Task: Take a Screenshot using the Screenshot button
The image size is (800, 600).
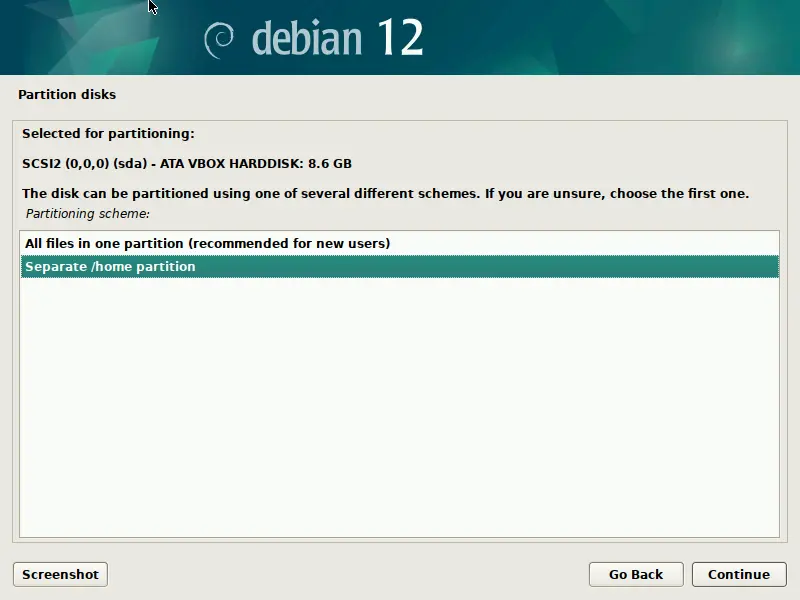Action: coord(60,574)
